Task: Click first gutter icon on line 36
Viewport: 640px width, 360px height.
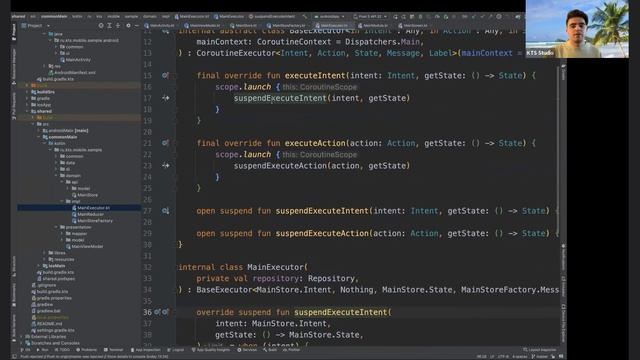Action: [x=158, y=312]
